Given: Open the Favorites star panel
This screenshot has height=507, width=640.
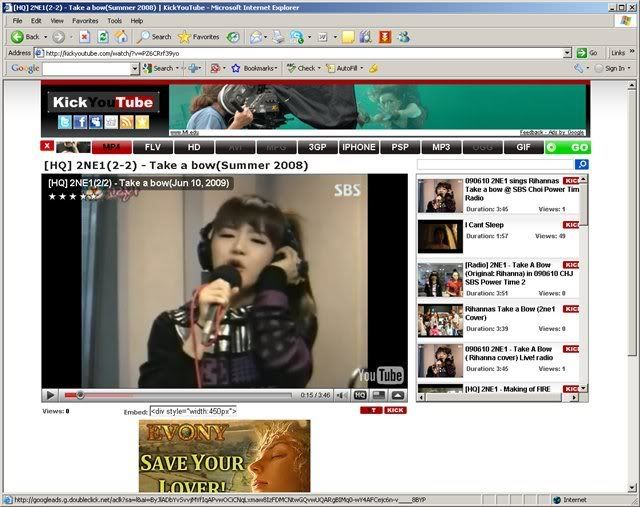Looking at the screenshot, I should tap(199, 37).
